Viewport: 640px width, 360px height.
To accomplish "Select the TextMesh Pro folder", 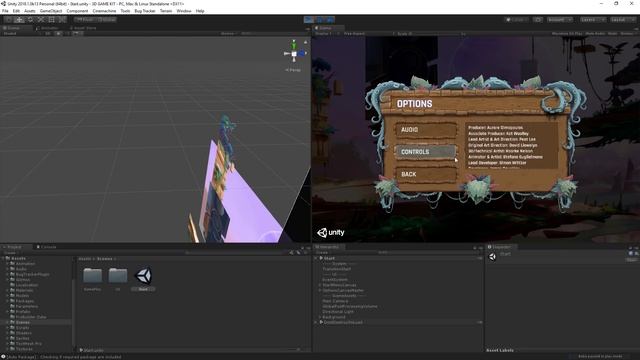I will 28,343.
